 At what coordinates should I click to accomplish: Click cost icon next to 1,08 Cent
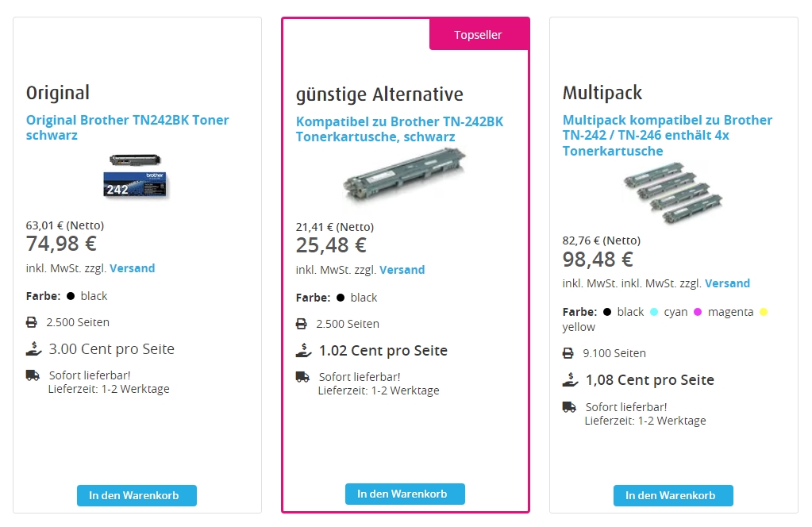(x=570, y=380)
